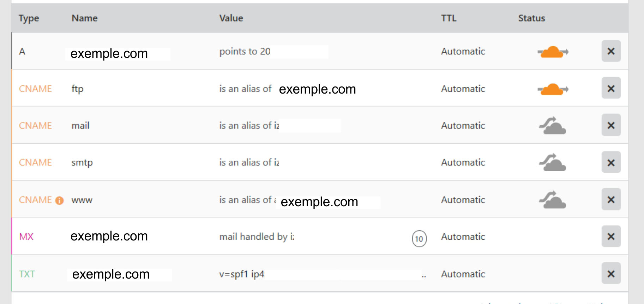Remove the mail CNAME record
The image size is (644, 304).
click(x=611, y=125)
